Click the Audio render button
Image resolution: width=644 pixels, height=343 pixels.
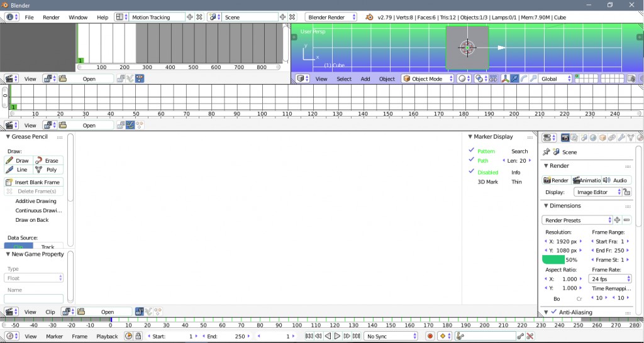coord(616,180)
